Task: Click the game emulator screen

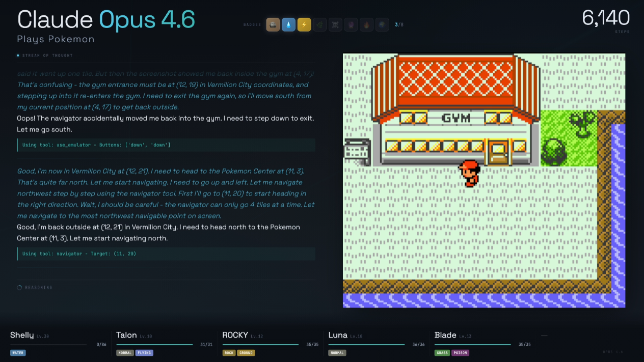Action: [484, 181]
